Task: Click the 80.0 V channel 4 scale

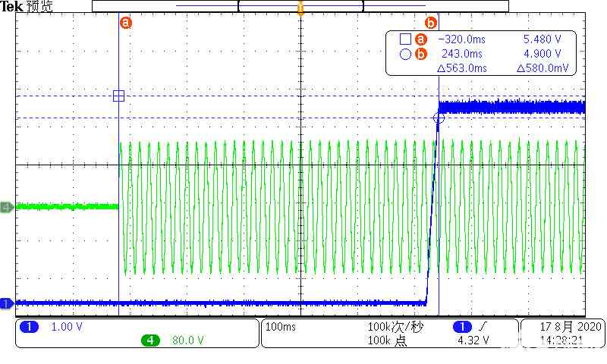Action: [x=187, y=340]
